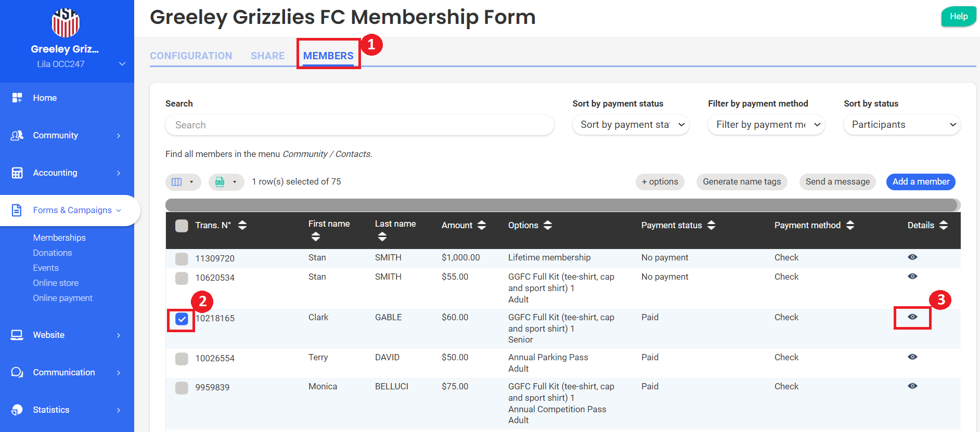This screenshot has height=432, width=980.
Task: Switch to the CONFIGURATION tab
Action: click(x=191, y=56)
